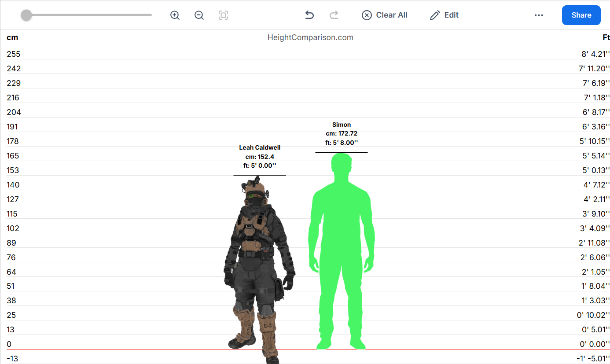The width and height of the screenshot is (610, 364).
Task: Click the zoom slider handle
Action: point(26,15)
